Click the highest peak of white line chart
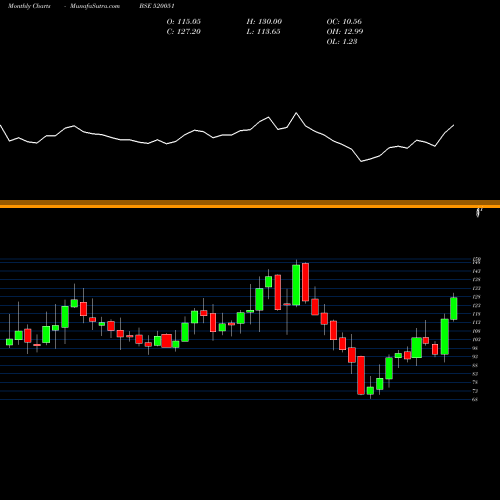The image size is (500, 500). click(296, 113)
